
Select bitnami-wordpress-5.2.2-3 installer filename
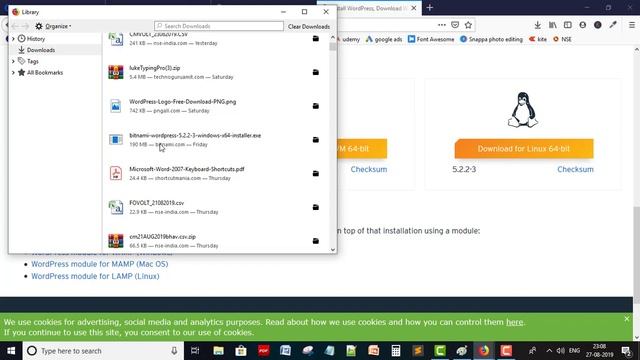[x=195, y=136]
